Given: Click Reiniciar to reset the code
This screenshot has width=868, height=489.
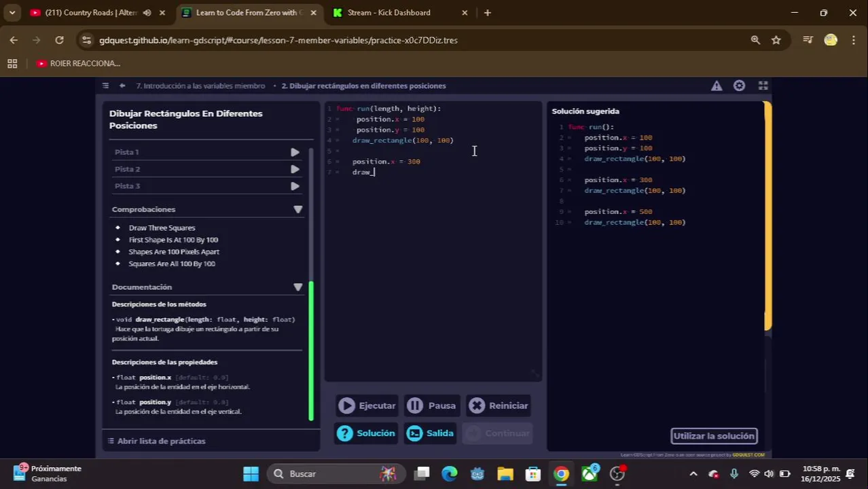Looking at the screenshot, I should (x=499, y=405).
